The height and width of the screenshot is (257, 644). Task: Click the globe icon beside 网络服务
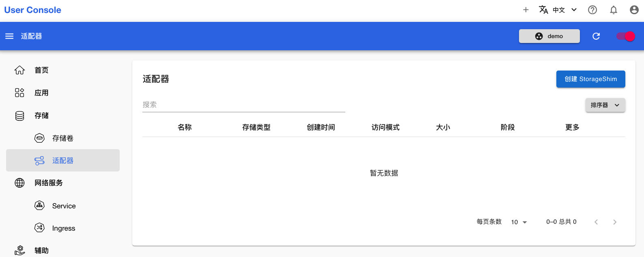19,183
